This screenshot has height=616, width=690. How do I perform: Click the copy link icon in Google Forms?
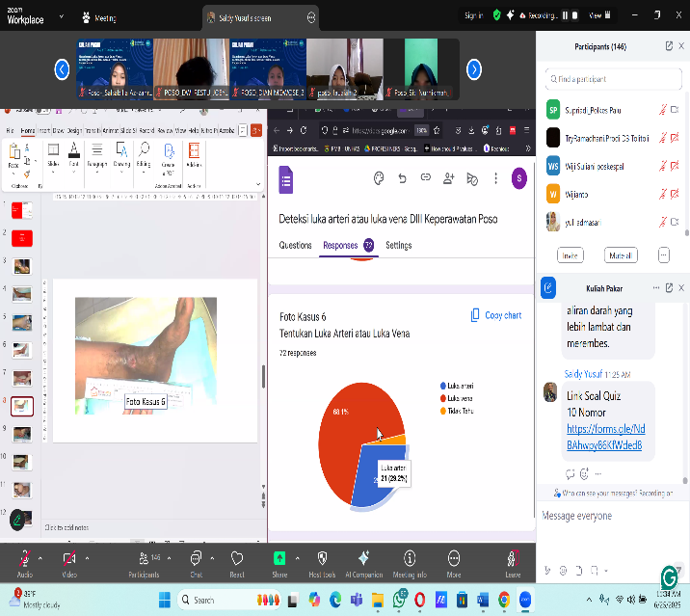(426, 177)
